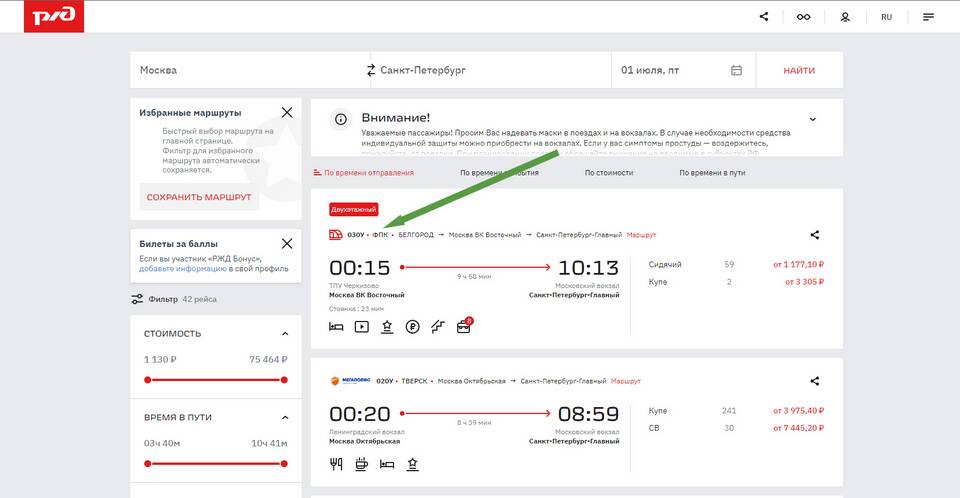Click the RZD logo in header

point(54,17)
